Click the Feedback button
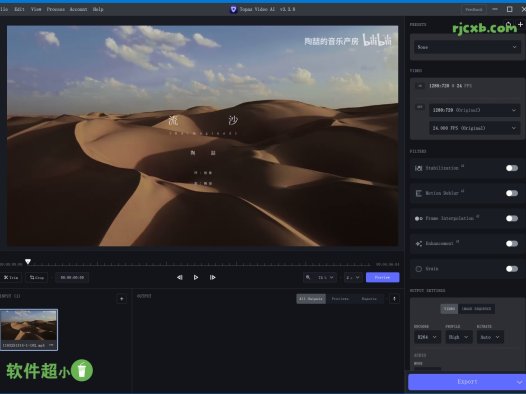Image resolution: width=526 pixels, height=394 pixels. click(x=474, y=9)
